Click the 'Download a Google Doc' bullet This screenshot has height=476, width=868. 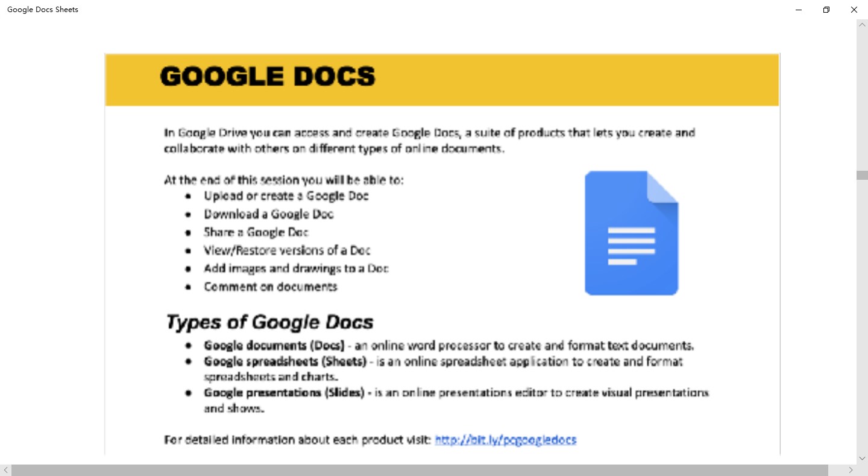click(x=268, y=214)
